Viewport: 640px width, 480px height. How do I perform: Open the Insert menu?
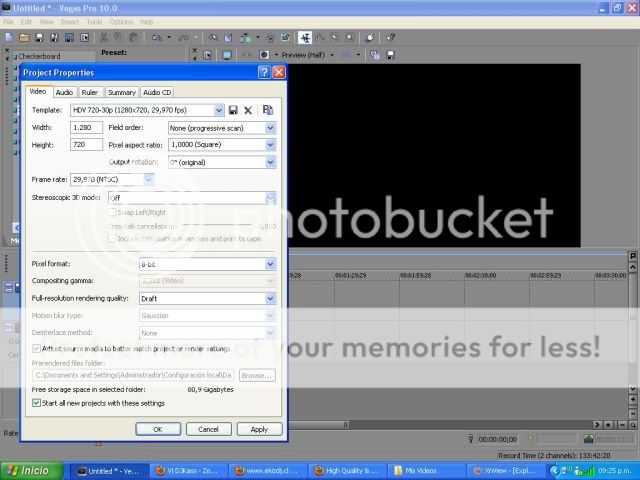69,22
